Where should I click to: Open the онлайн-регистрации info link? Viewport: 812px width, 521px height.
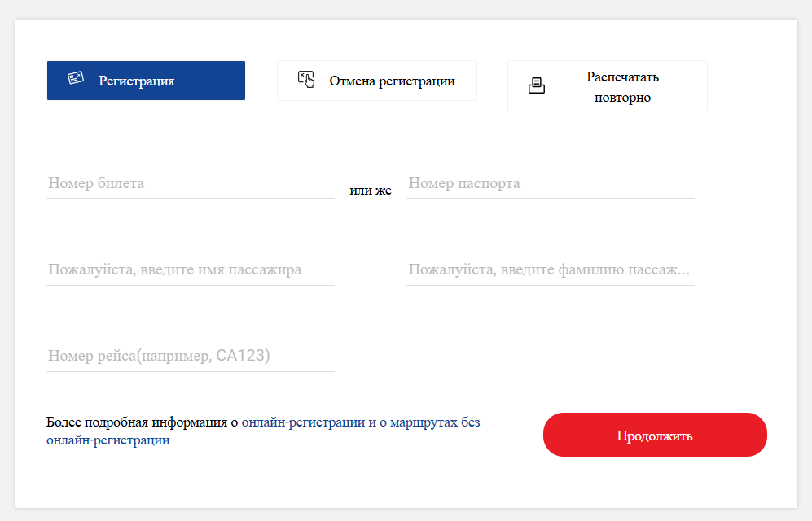coord(263,431)
